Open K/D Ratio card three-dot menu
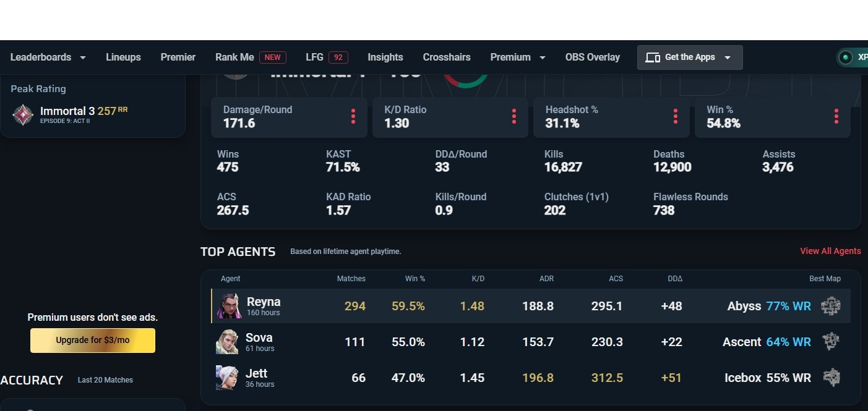The width and height of the screenshot is (868, 411). tap(514, 116)
